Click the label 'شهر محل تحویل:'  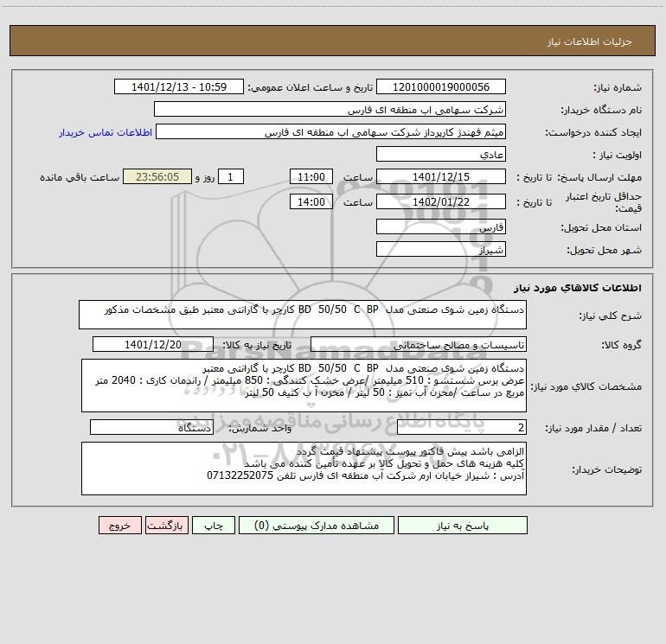pyautogui.click(x=605, y=251)
